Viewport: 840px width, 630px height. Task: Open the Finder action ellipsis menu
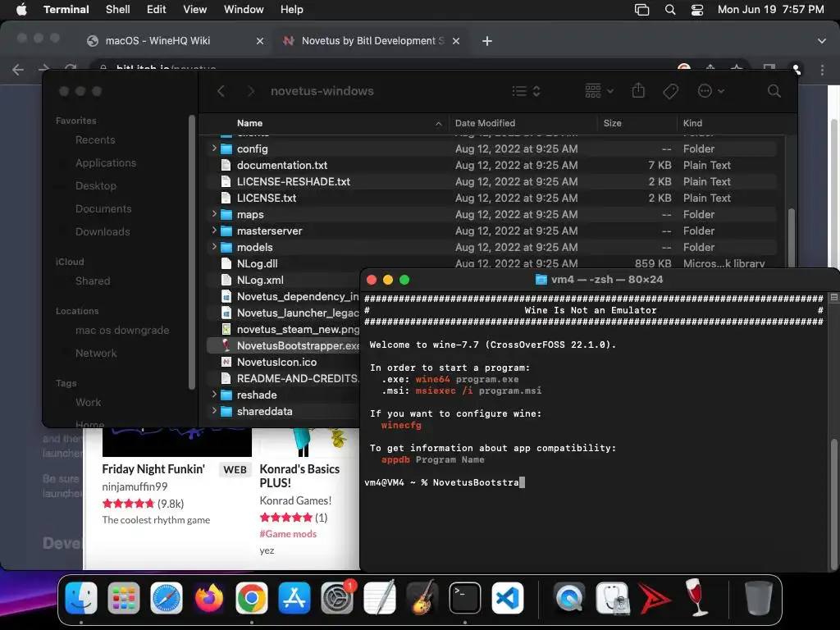coord(711,91)
